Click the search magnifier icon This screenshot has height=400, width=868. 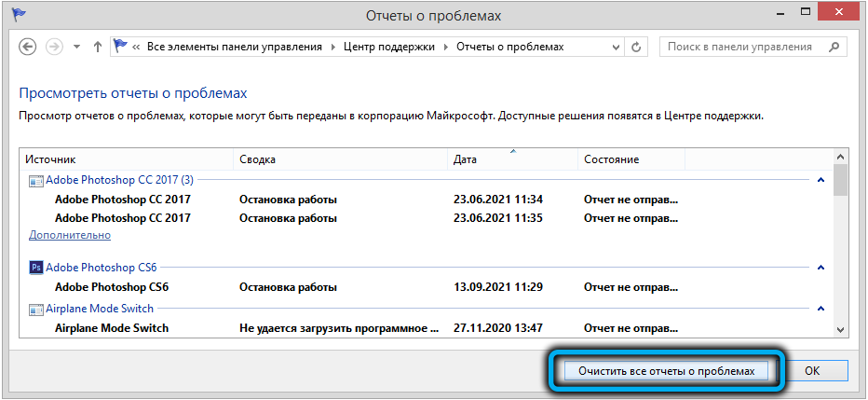(x=833, y=47)
